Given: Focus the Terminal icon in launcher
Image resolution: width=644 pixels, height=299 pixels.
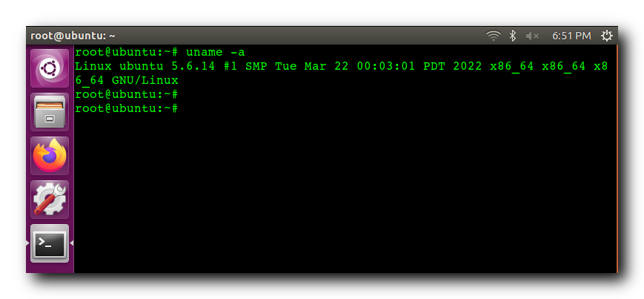Looking at the screenshot, I should (50, 243).
